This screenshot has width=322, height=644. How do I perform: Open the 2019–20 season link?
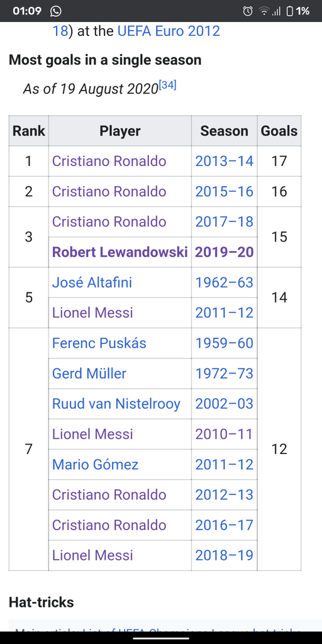[225, 252]
